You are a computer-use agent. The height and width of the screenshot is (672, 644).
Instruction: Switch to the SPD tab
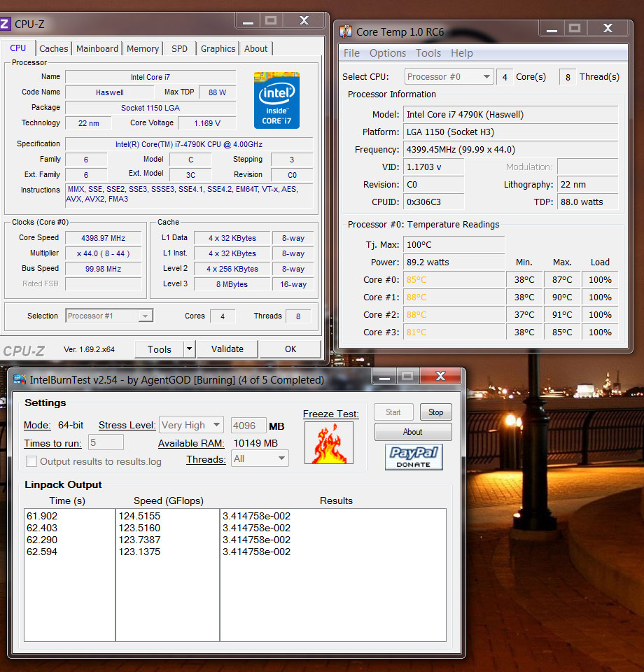[x=179, y=48]
